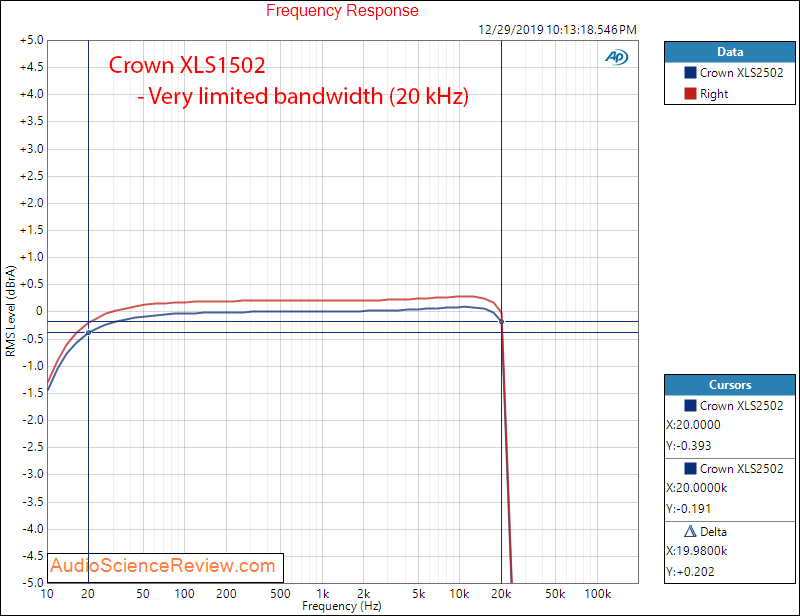Click the Data panel header
The height and width of the screenshot is (616, 800).
point(729,51)
